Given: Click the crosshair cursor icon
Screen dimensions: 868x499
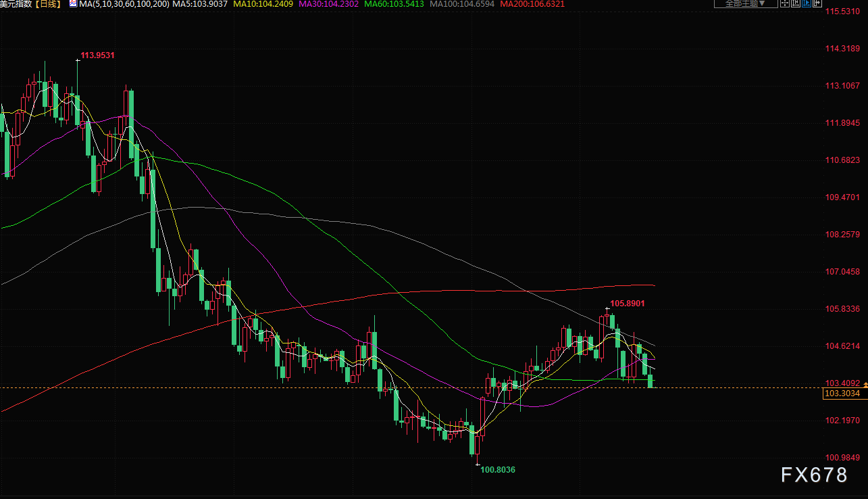Looking at the screenshot, I should click(x=784, y=4).
